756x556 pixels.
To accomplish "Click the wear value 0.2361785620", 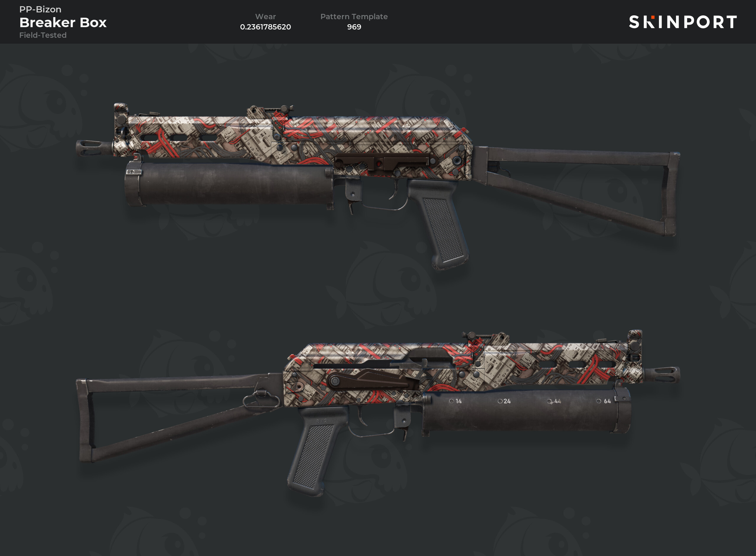I will (265, 27).
